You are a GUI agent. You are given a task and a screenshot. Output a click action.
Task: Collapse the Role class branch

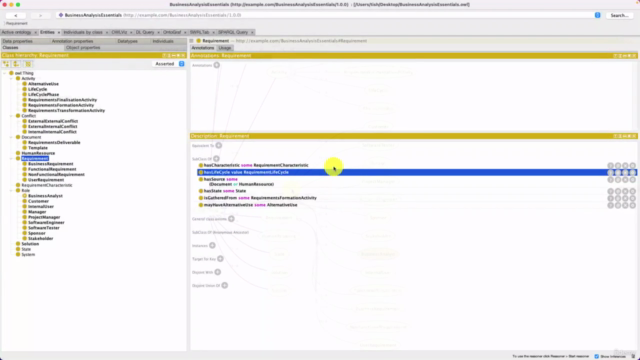(x=11, y=191)
